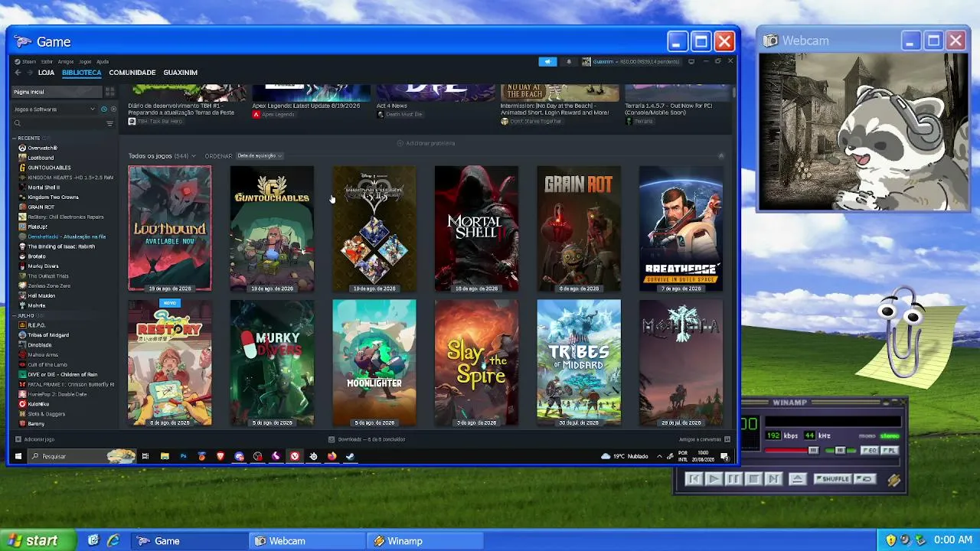The height and width of the screenshot is (551, 980).
Task: Open the Lootbound game cover
Action: tap(170, 229)
